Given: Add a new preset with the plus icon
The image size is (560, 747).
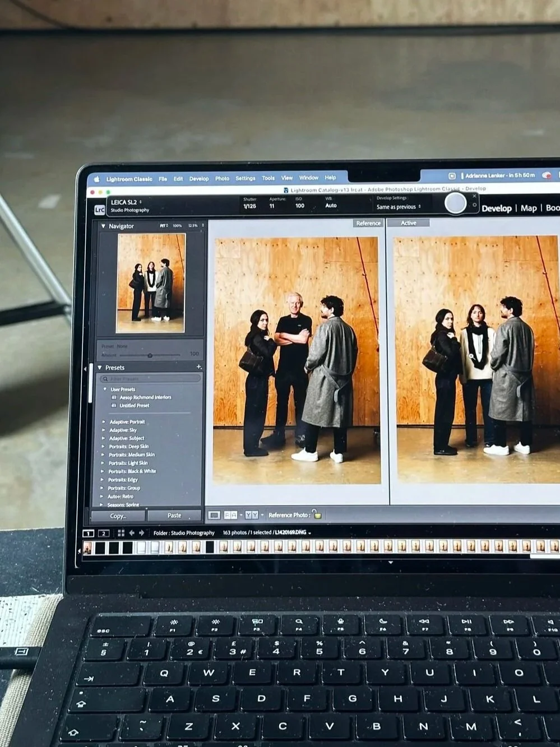Looking at the screenshot, I should pyautogui.click(x=199, y=367).
